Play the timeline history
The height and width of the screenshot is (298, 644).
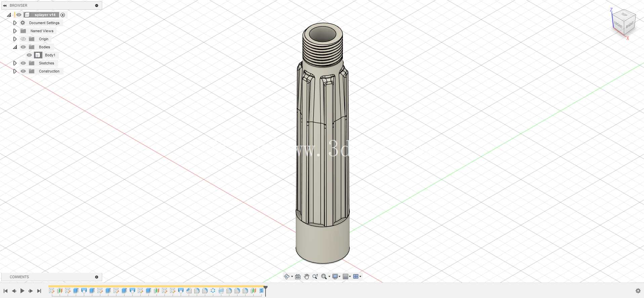(x=22, y=291)
